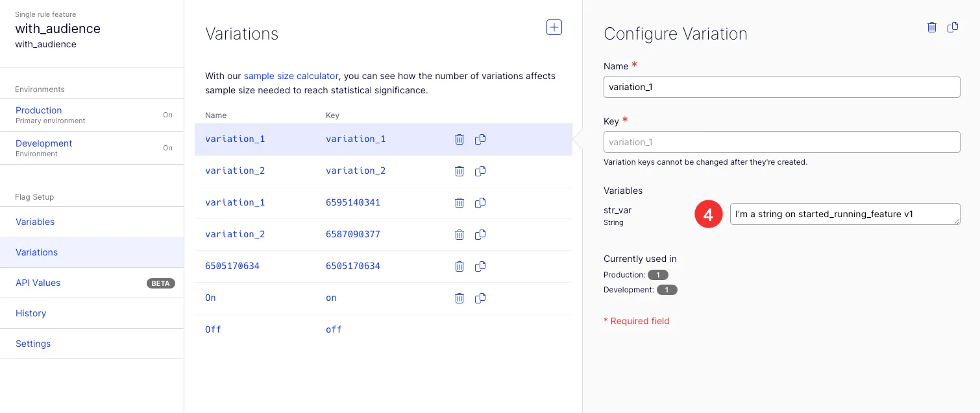
Task: Add a new variation with plus icon
Action: (554, 27)
